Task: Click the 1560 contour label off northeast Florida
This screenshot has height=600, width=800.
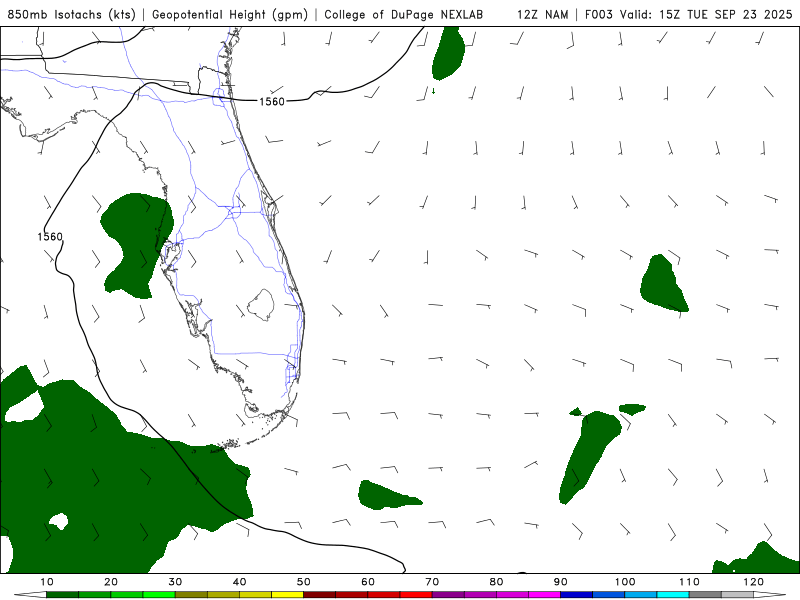Action: pyautogui.click(x=271, y=102)
